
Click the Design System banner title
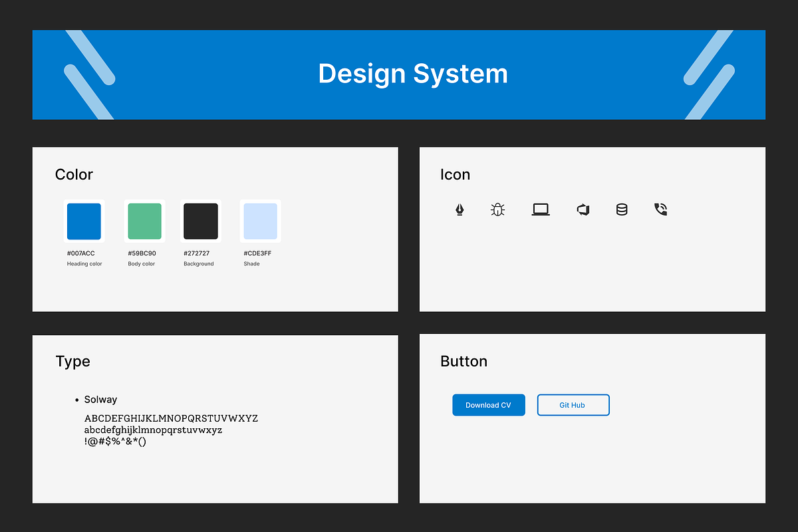point(413,74)
